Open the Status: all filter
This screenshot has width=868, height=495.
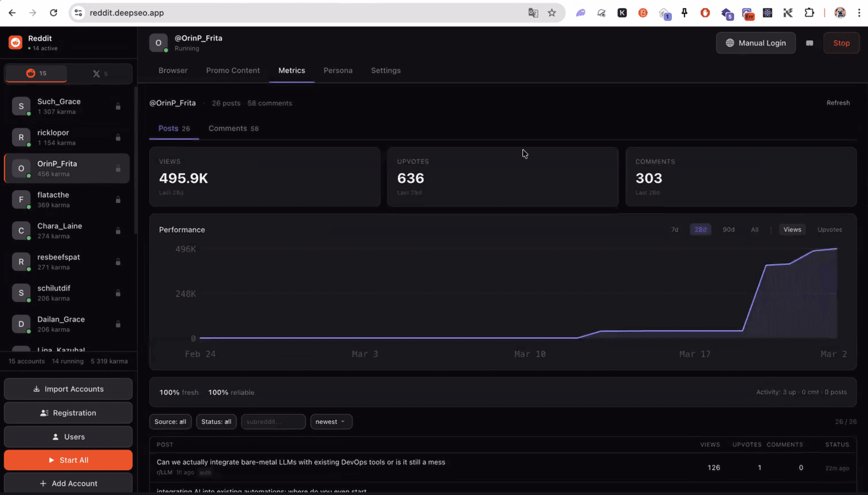click(216, 421)
